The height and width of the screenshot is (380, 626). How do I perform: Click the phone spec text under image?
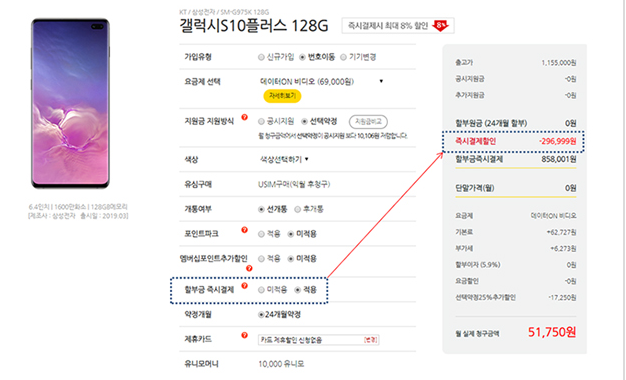click(x=78, y=211)
